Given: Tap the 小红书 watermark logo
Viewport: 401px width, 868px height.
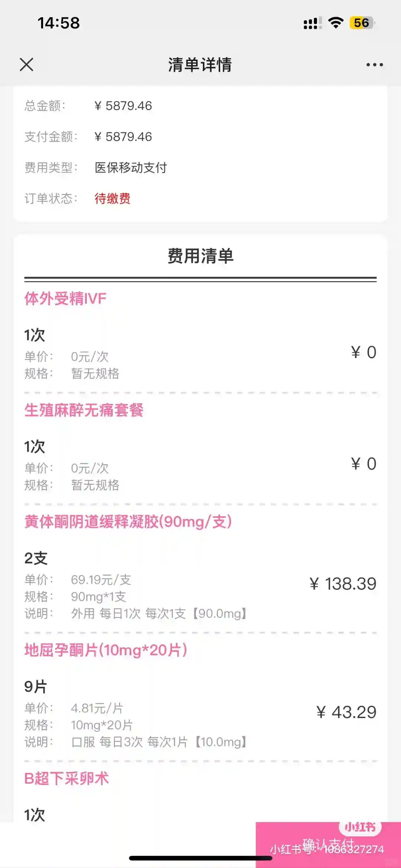Looking at the screenshot, I should coord(360,827).
